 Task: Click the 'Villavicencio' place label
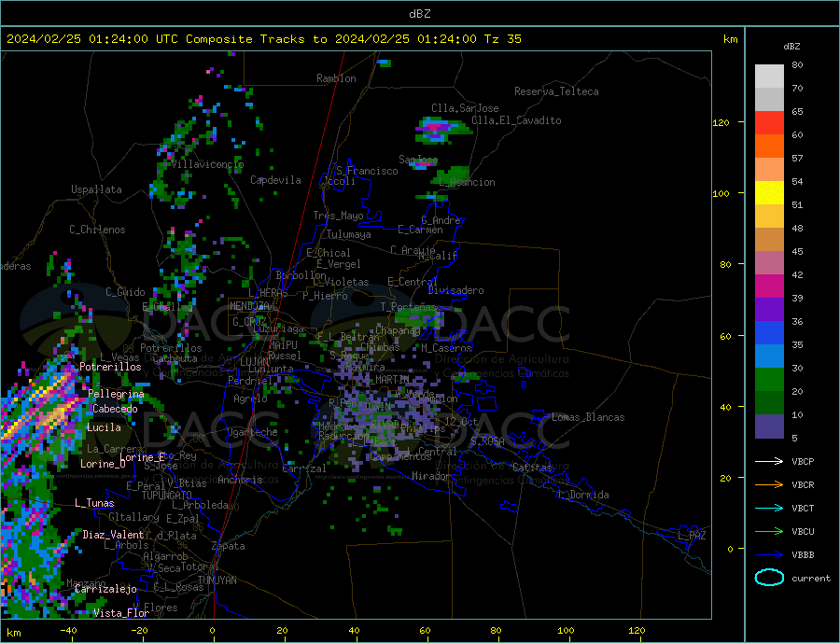(208, 164)
